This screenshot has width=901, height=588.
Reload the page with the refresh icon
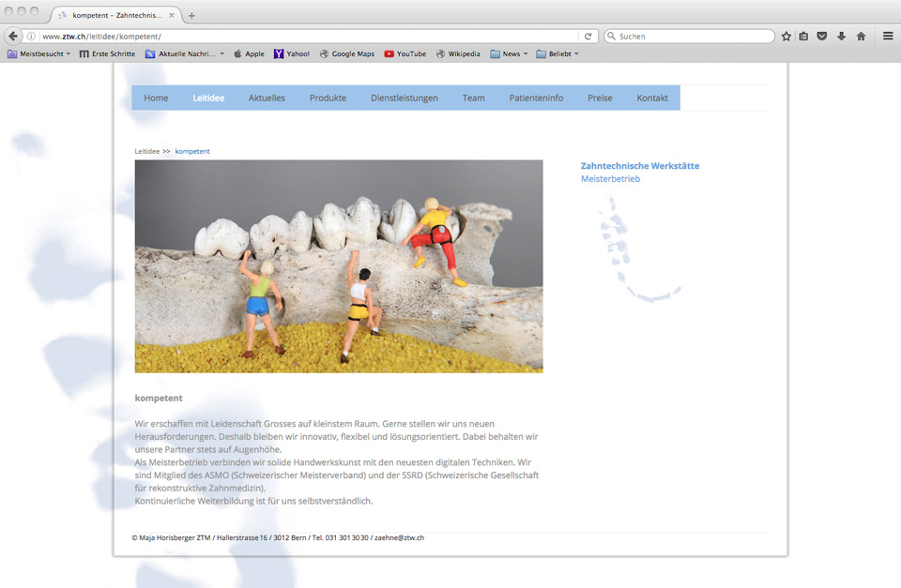pos(588,37)
